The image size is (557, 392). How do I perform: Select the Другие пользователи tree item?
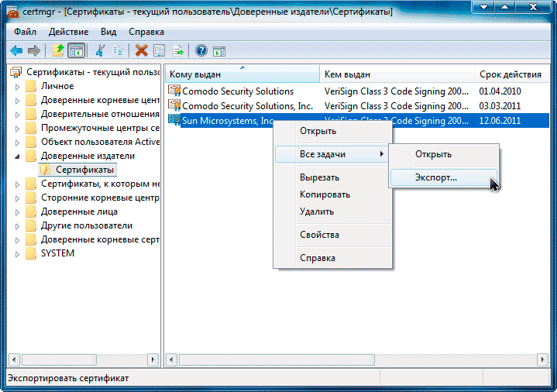(87, 225)
